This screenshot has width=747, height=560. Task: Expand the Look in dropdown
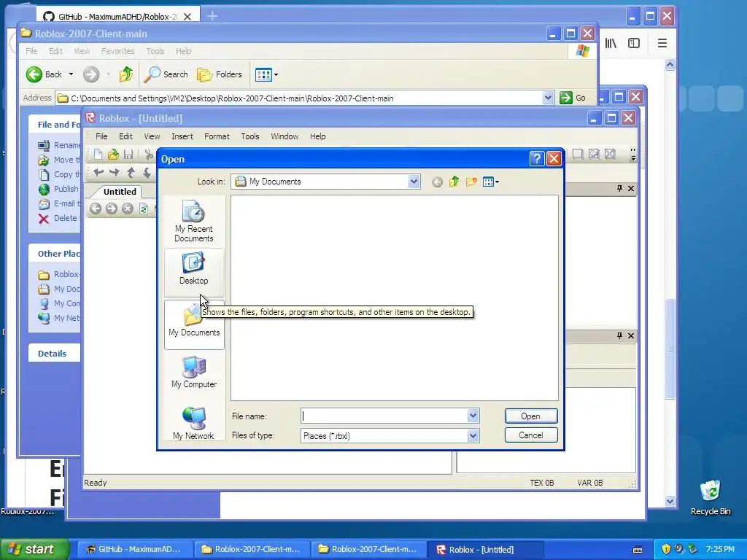[x=414, y=182]
